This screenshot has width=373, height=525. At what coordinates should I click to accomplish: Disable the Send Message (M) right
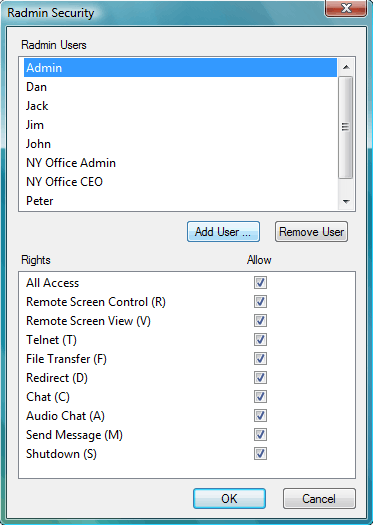pos(260,435)
